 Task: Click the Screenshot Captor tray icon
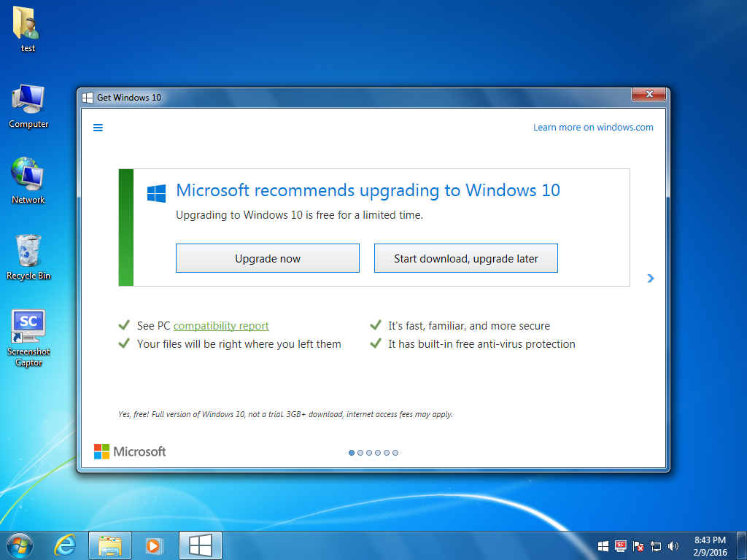click(x=620, y=546)
